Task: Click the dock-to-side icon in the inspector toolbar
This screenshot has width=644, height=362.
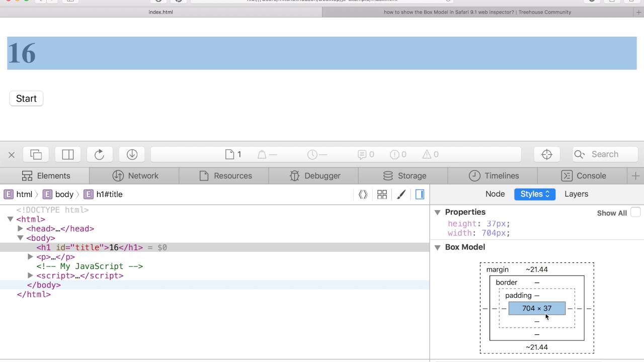Action: click(x=68, y=154)
